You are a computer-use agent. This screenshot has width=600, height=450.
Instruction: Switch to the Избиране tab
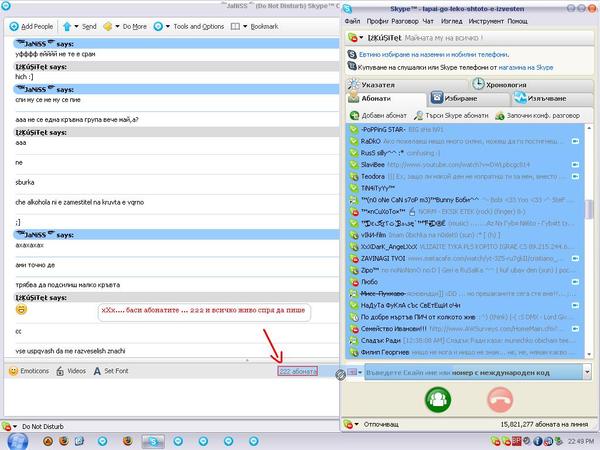469,98
